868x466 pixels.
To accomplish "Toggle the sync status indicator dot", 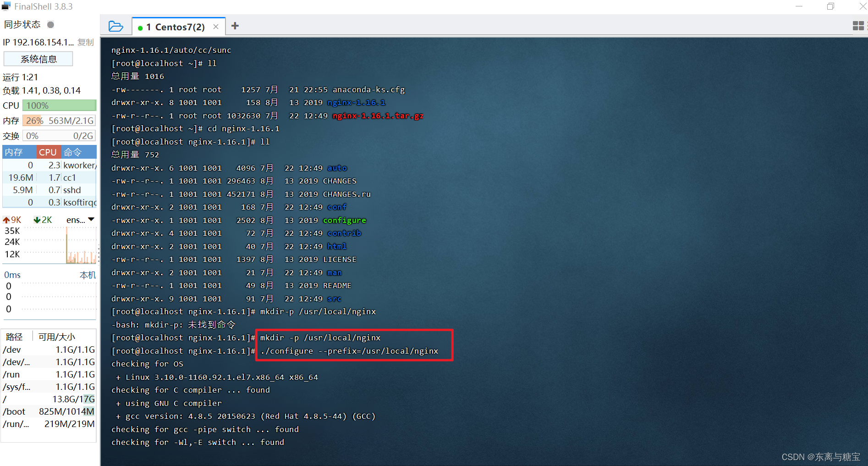I will click(x=51, y=25).
